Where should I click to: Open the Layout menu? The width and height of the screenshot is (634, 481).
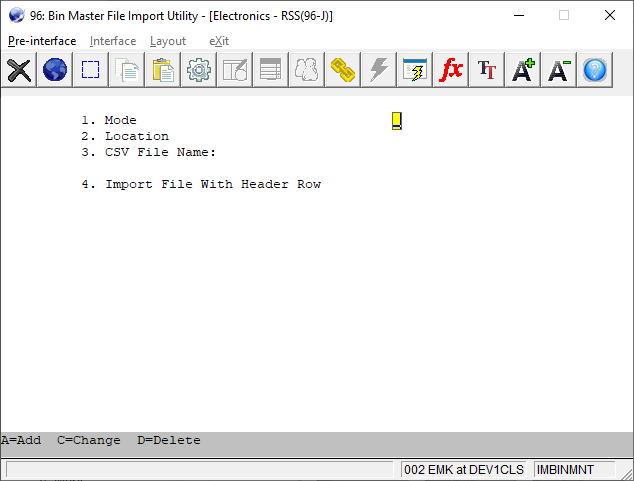click(x=168, y=41)
